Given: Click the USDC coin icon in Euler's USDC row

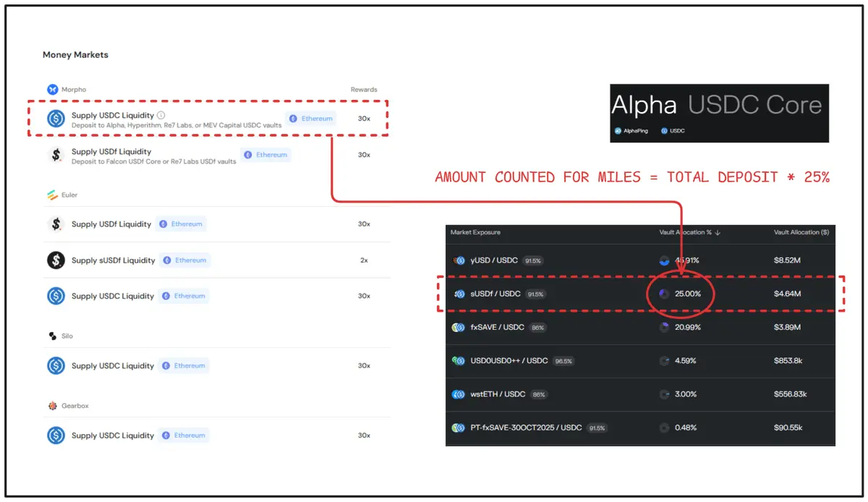Looking at the screenshot, I should click(56, 296).
